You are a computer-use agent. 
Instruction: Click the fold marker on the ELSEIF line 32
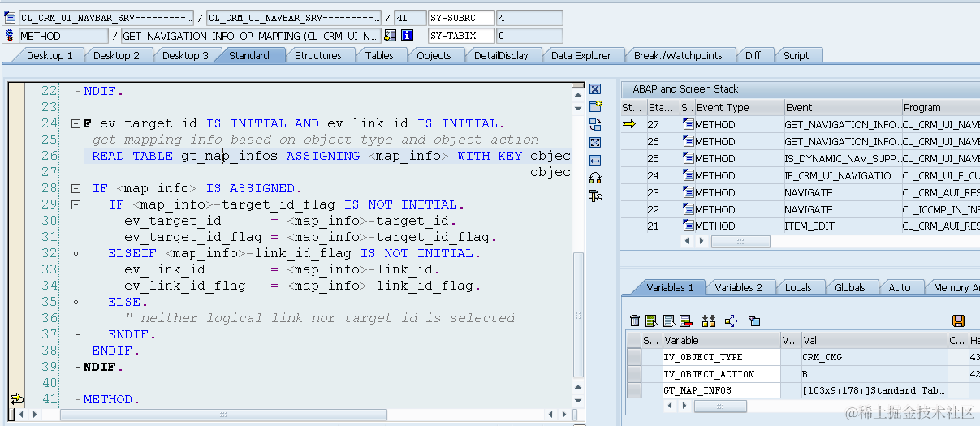coord(76,253)
